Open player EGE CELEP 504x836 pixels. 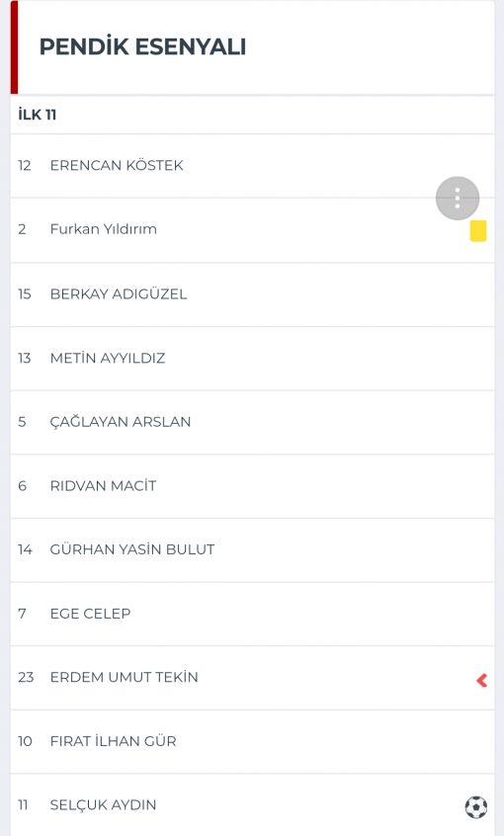click(x=252, y=614)
